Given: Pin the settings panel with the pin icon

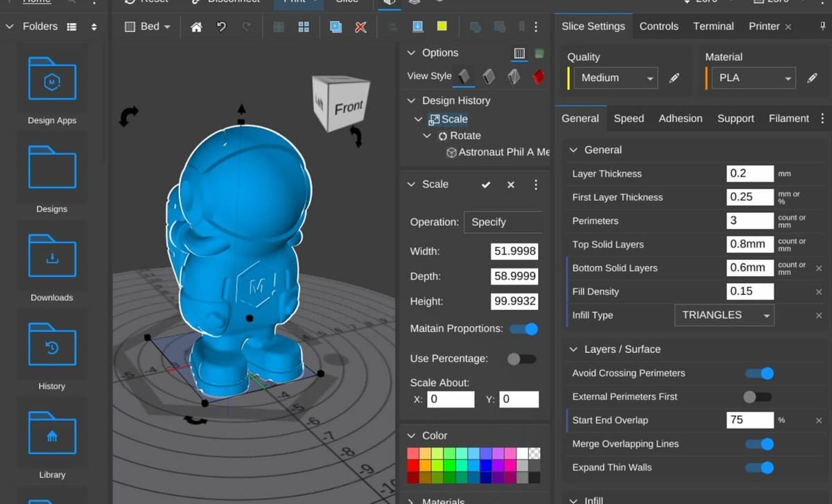Looking at the screenshot, I should (x=822, y=26).
